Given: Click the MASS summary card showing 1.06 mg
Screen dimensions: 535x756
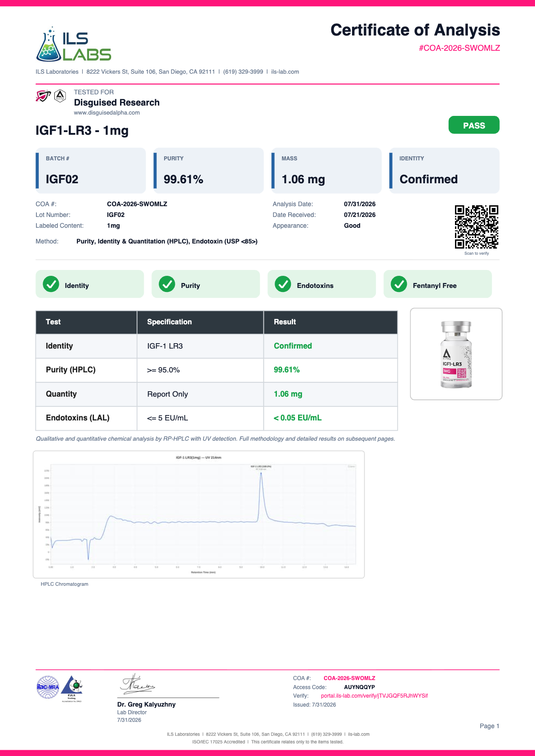Looking at the screenshot, I should 326,171.
